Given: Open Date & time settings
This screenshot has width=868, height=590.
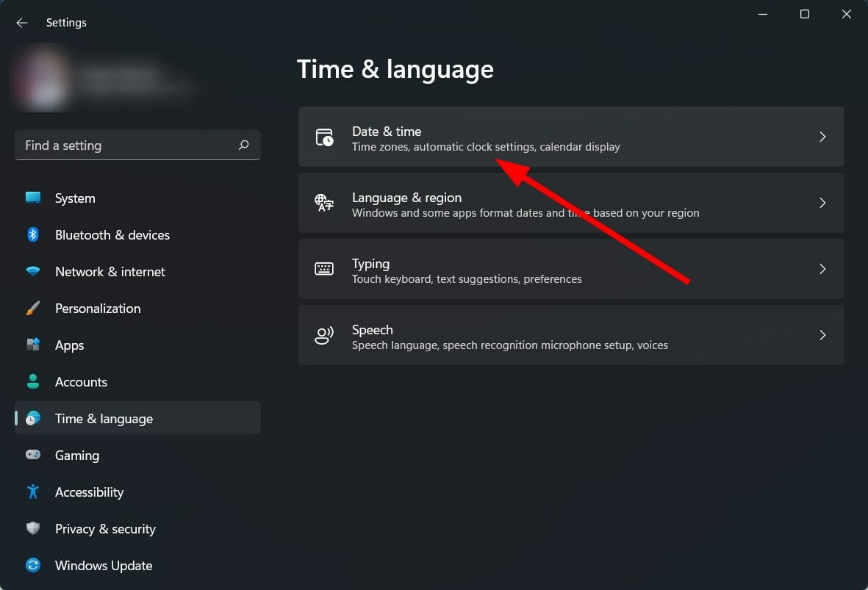Looking at the screenshot, I should (x=514, y=137).
